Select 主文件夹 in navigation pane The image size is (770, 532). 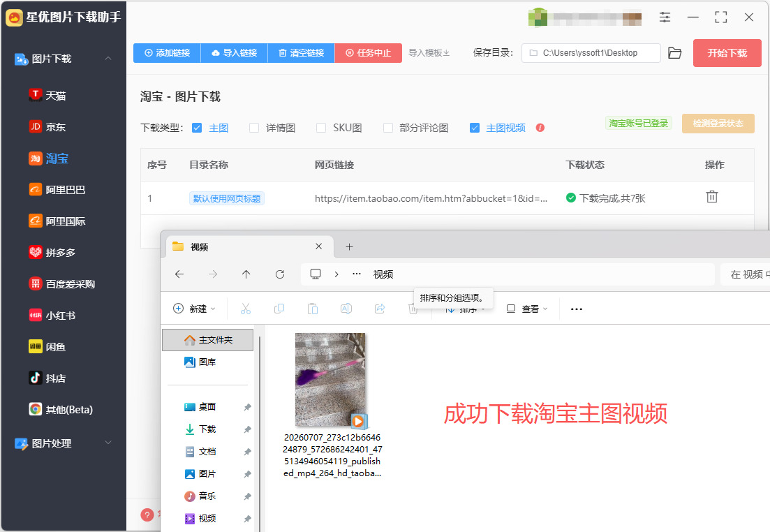click(208, 340)
